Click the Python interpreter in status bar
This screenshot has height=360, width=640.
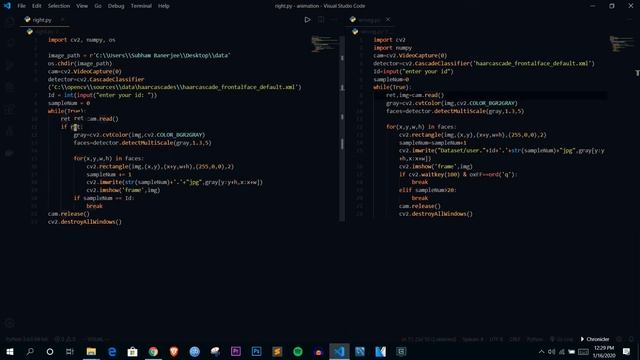pyautogui.click(x=27, y=339)
